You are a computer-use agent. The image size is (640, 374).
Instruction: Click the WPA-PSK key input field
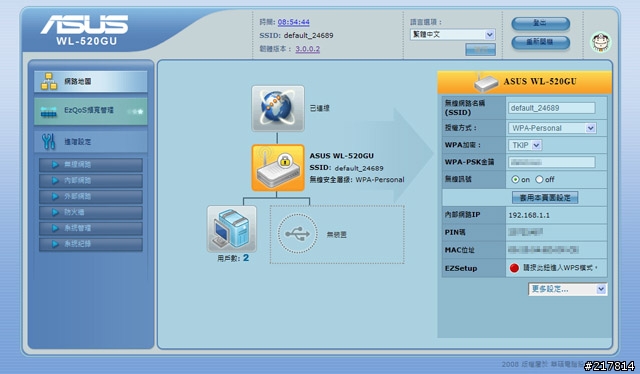[551, 162]
